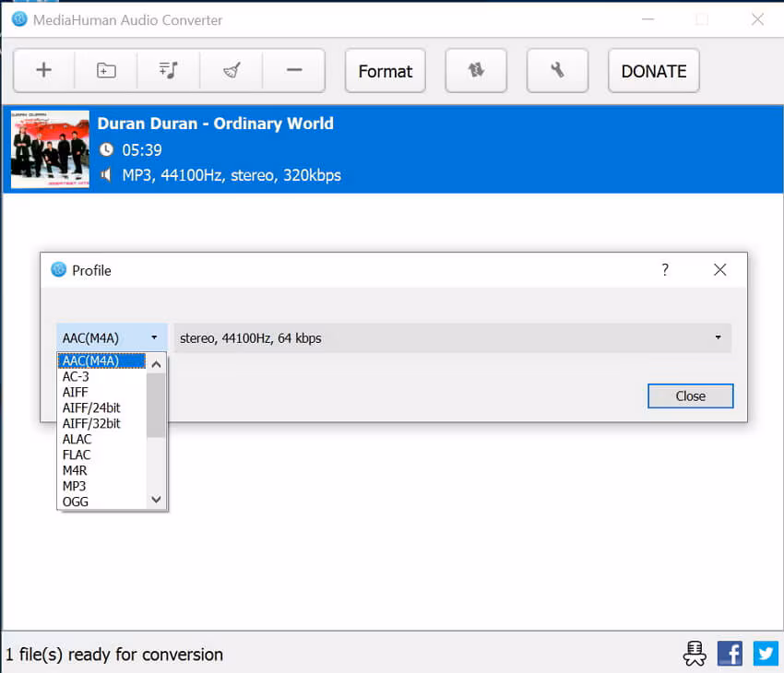
Task: Open the Format button
Action: (385, 71)
